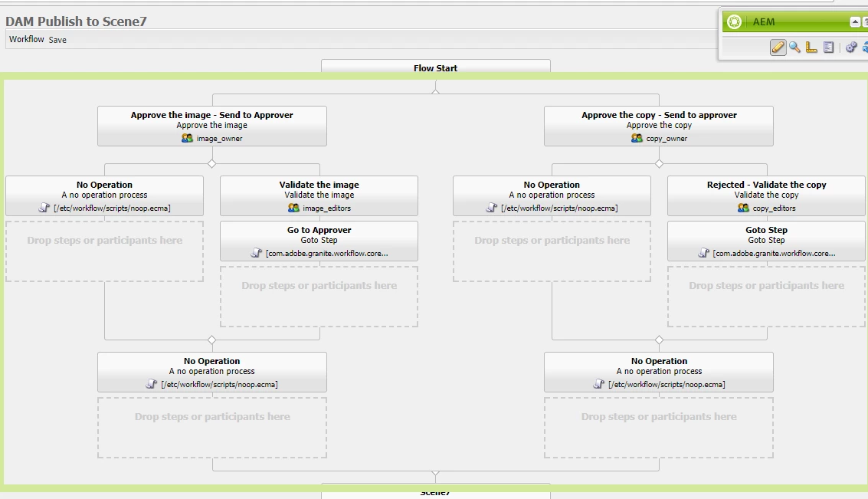Image resolution: width=868 pixels, height=499 pixels.
Task: Click participant icon beside image_editors
Action: [293, 208]
